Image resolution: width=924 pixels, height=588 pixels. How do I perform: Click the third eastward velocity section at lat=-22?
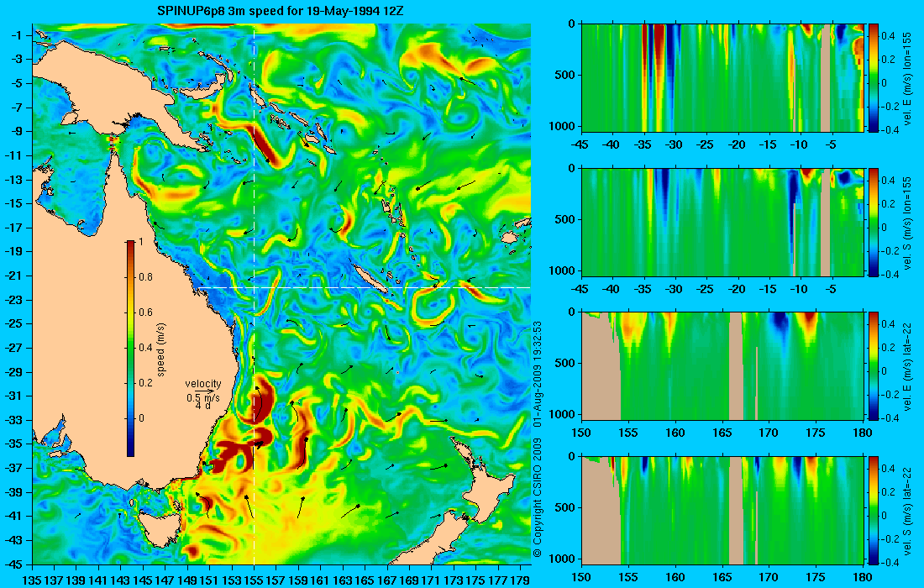723,366
